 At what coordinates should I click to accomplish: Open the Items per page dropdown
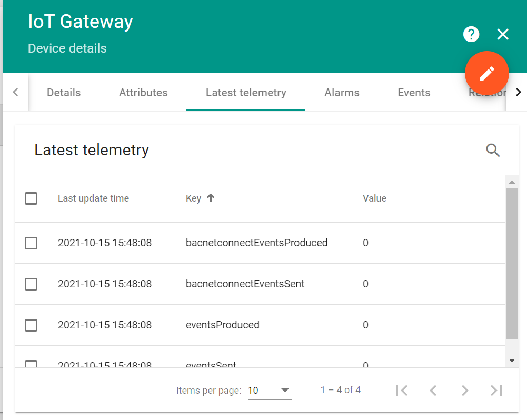269,390
